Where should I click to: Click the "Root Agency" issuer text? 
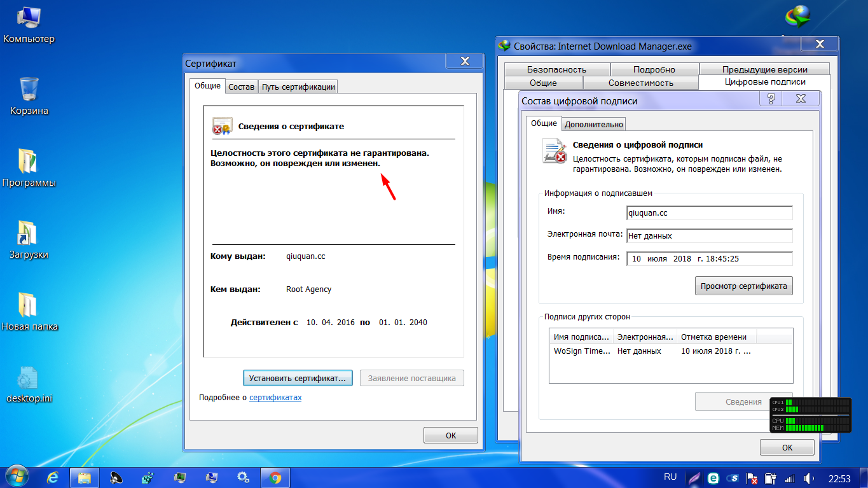tap(308, 289)
